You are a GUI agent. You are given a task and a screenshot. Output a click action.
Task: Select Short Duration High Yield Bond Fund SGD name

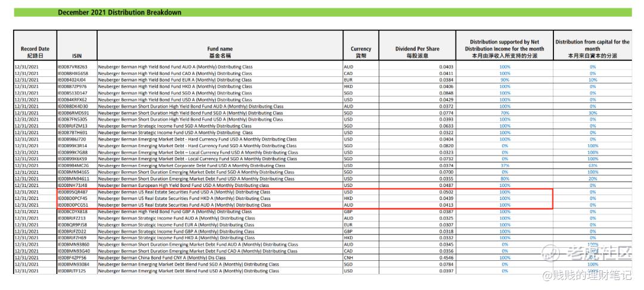coord(191,113)
